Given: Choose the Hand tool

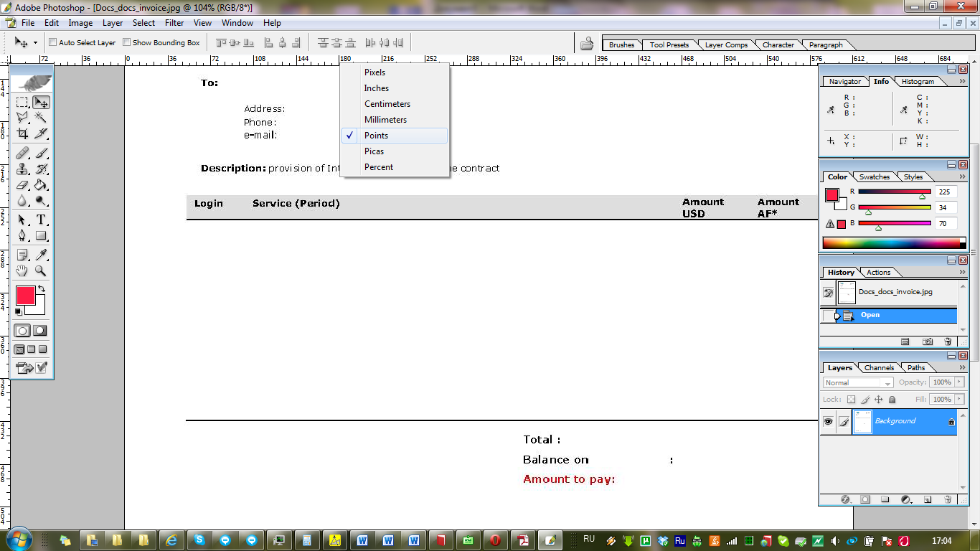Looking at the screenshot, I should click(22, 270).
